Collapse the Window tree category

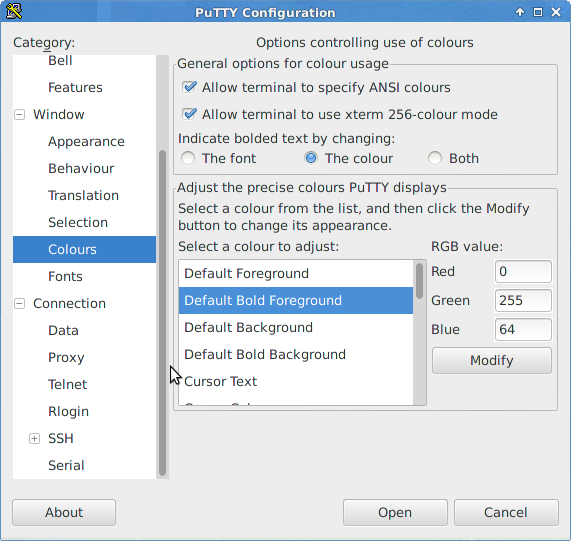[x=20, y=115]
